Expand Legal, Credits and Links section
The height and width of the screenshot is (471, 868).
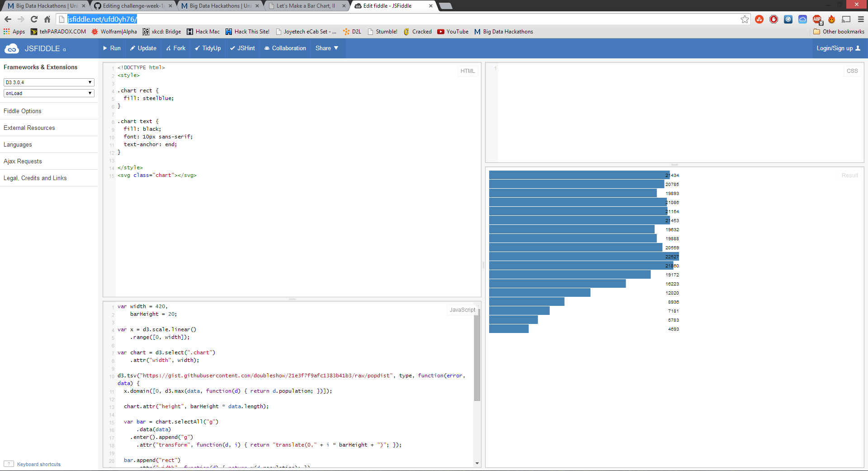click(x=49, y=178)
